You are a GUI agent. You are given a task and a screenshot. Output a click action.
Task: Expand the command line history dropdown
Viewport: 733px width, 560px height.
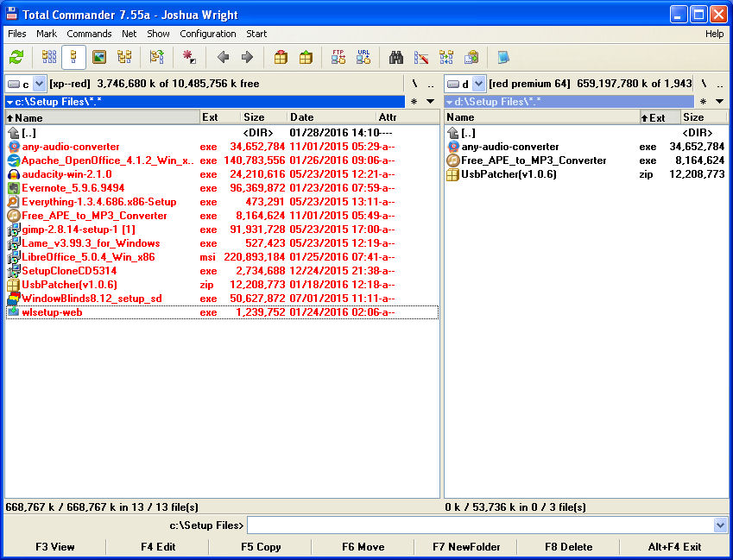tap(721, 525)
